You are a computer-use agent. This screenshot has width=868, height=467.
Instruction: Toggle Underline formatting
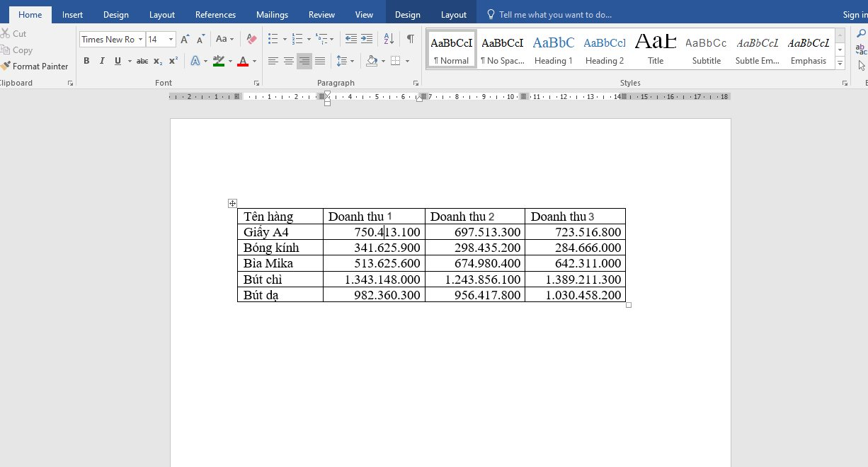click(118, 62)
